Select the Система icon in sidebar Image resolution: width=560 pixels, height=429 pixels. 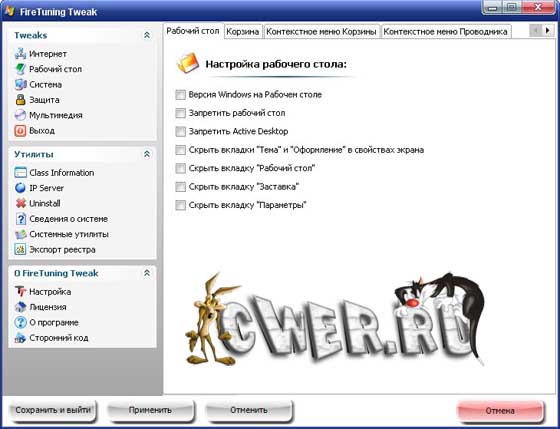(20, 84)
